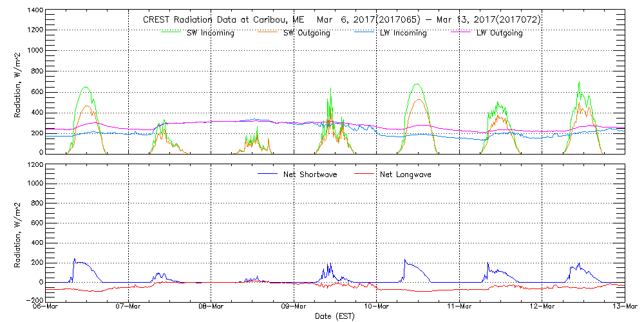644x322 pixels.
Task: Click the "Date (EST)" x-axis title
Action: pyautogui.click(x=335, y=316)
